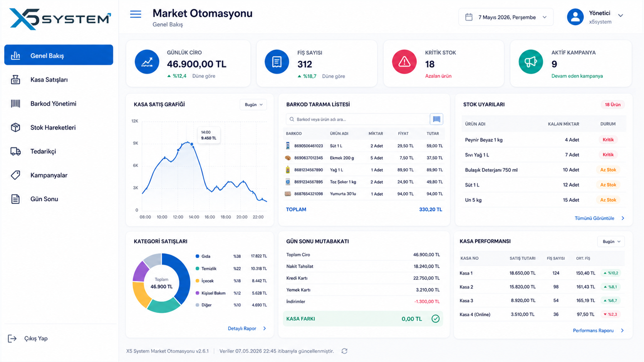Click the Gıda blue legend dot

pos(198,256)
